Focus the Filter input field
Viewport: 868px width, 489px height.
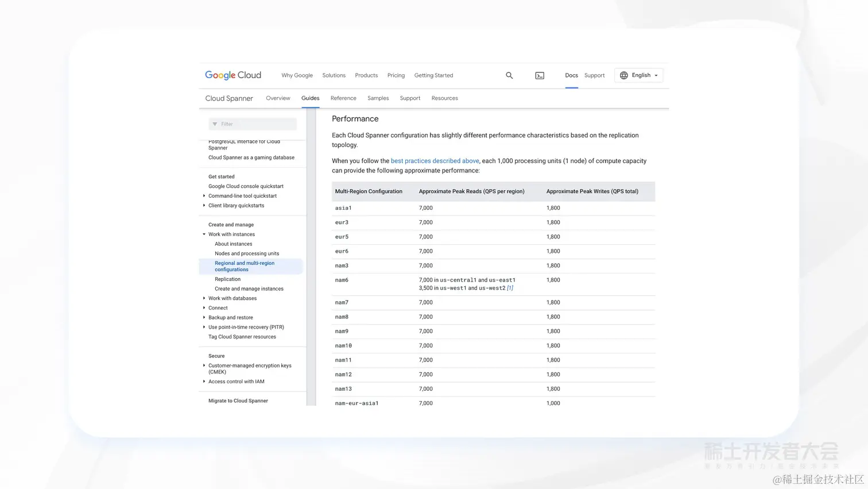[253, 124]
